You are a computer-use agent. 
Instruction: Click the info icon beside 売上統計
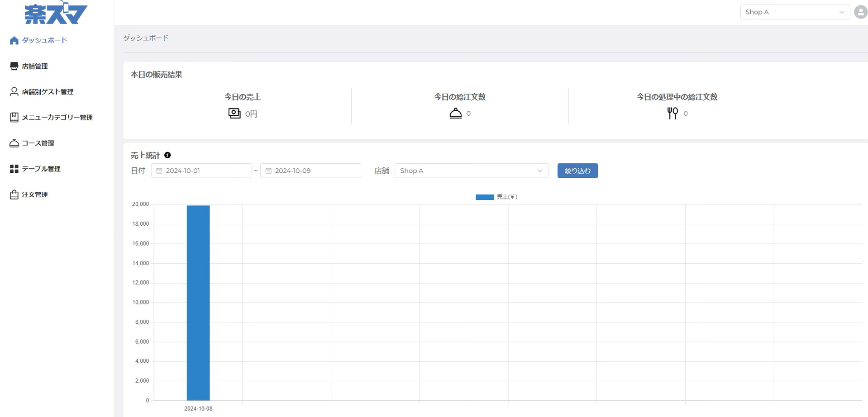(167, 155)
